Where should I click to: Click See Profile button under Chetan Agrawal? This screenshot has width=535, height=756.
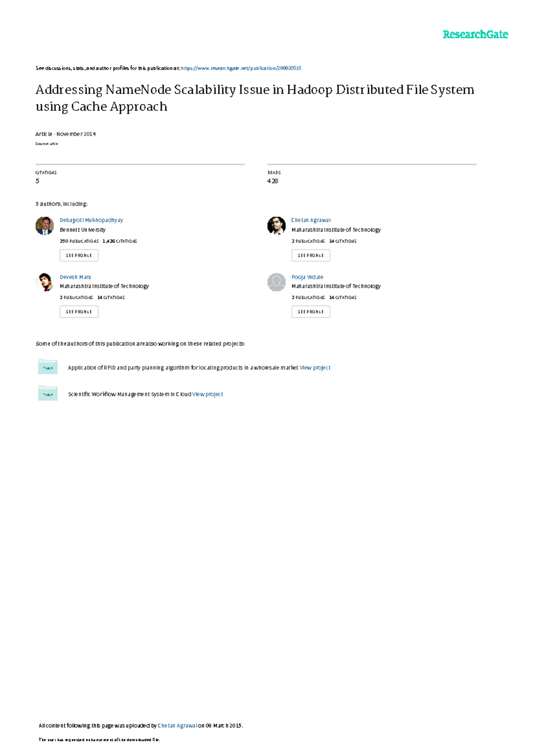pyautogui.click(x=311, y=255)
